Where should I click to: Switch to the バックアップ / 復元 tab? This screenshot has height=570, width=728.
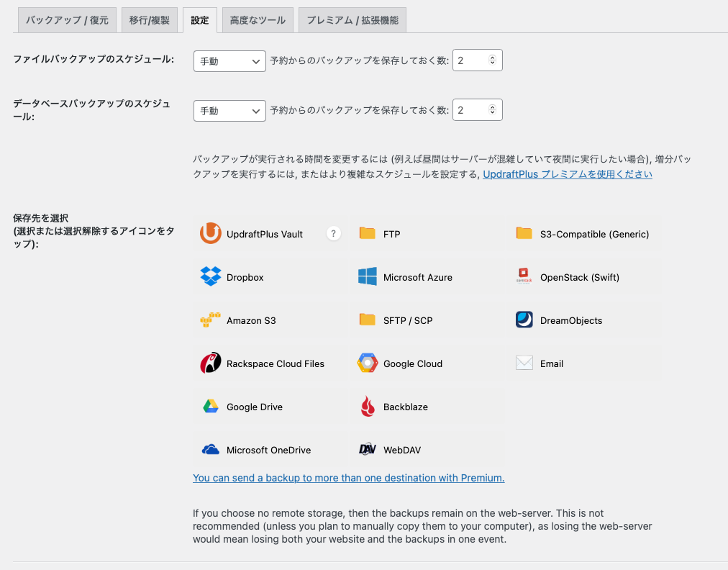coord(67,20)
